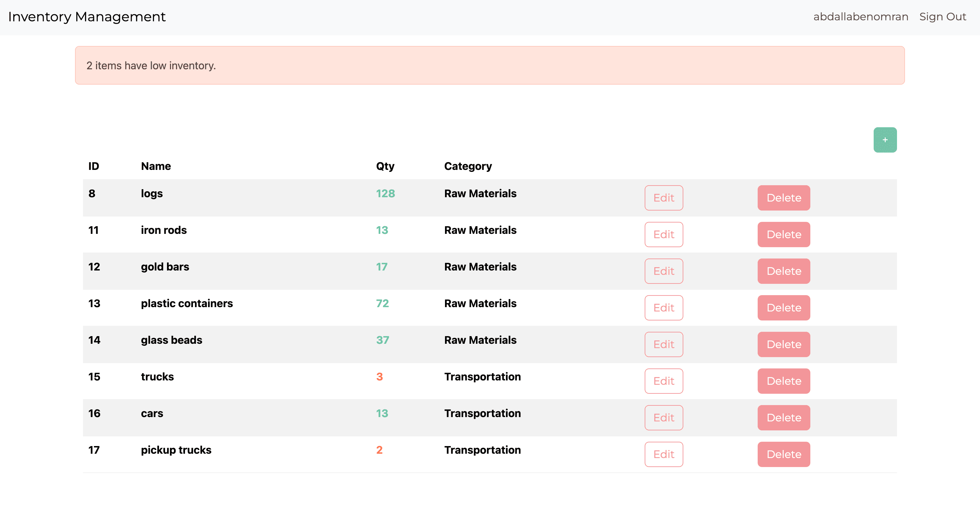The height and width of the screenshot is (525, 980).
Task: Open the Inventory Management home link
Action: [x=87, y=17]
